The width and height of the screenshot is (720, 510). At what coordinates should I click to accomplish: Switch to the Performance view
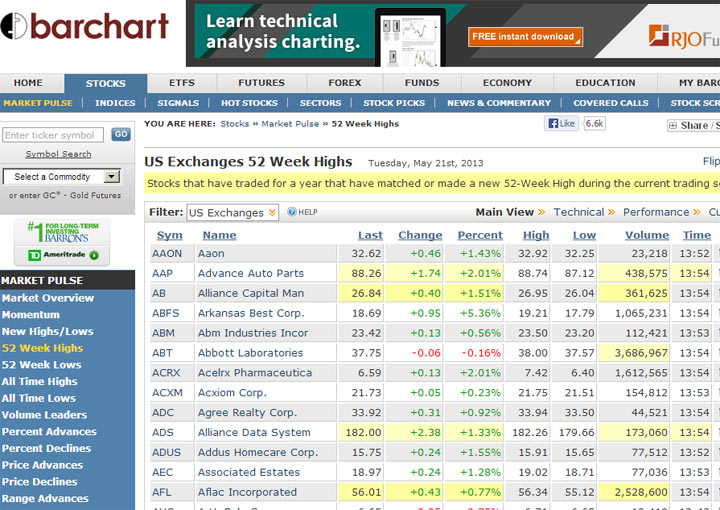pos(656,212)
